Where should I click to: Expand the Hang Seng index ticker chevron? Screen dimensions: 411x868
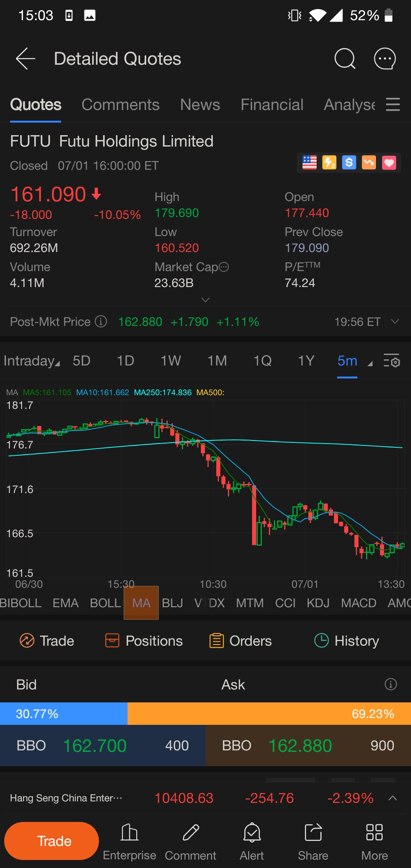(x=393, y=798)
